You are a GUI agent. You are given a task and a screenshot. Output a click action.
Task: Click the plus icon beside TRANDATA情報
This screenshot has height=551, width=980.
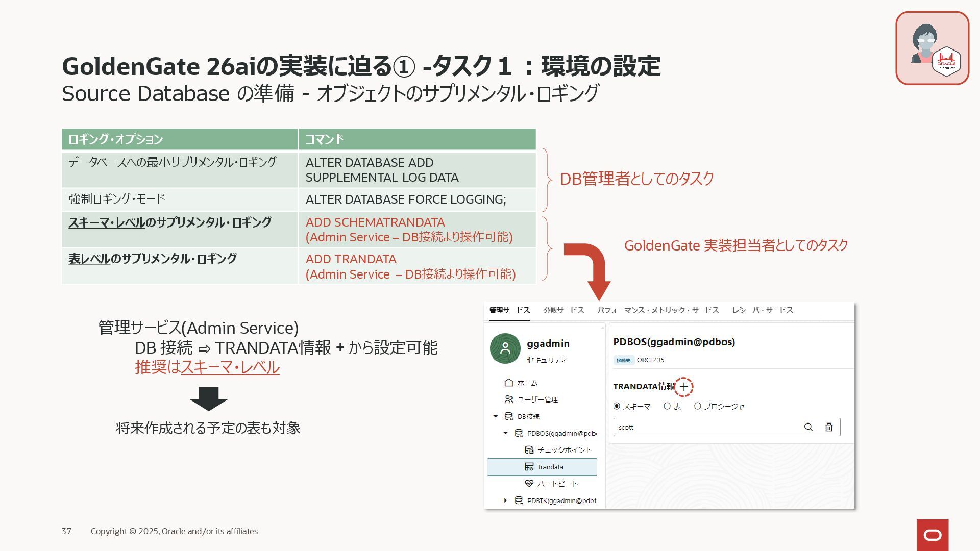point(683,387)
